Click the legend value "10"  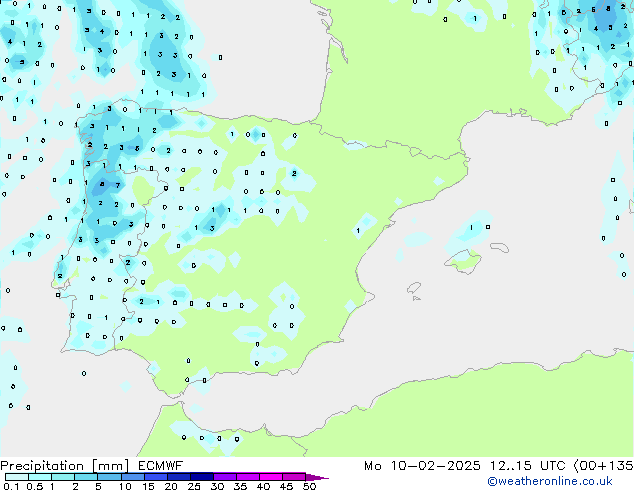tap(125, 486)
